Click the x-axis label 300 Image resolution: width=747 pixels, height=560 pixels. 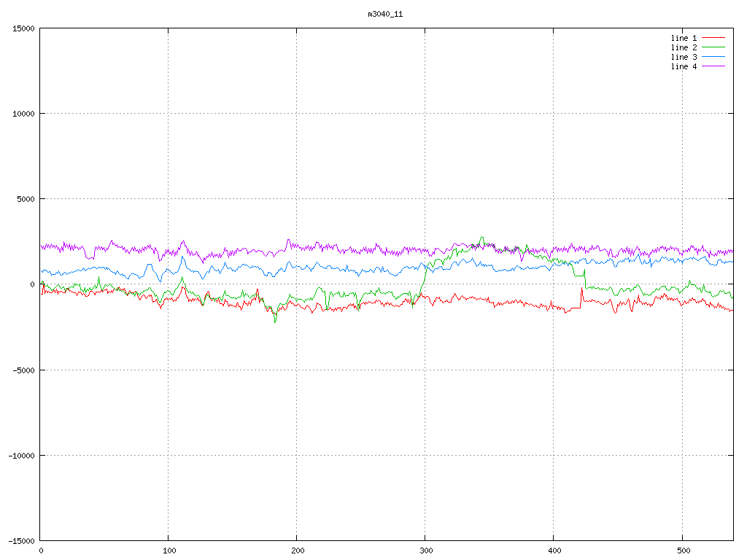click(426, 551)
